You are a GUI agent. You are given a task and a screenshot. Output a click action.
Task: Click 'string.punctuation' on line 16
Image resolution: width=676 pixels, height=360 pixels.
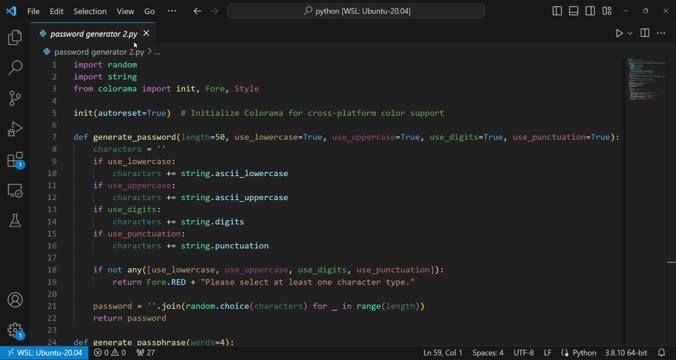point(225,246)
